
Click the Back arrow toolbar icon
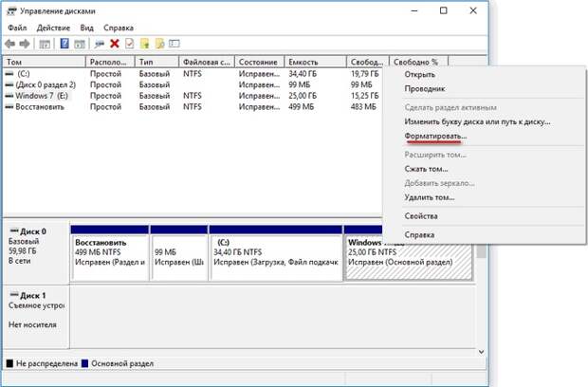click(x=10, y=44)
